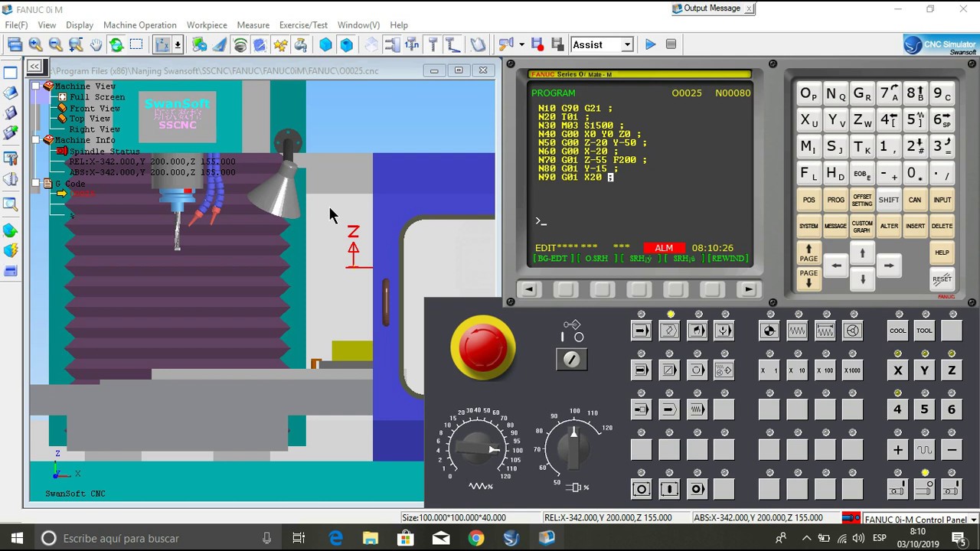Viewport: 980px width, 551px height.
Task: Click the yellow star toolbar icon
Action: coord(280,44)
